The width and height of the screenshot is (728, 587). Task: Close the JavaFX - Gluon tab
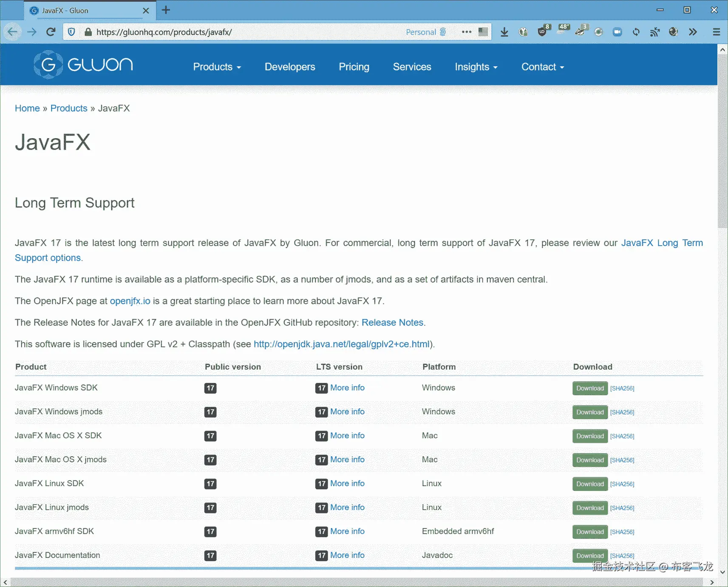[146, 11]
